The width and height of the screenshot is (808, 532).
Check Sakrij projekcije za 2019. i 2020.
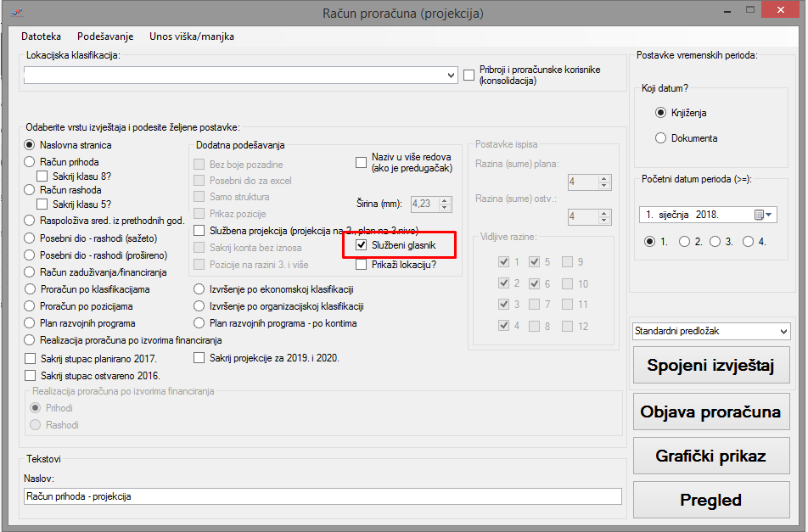[199, 358]
